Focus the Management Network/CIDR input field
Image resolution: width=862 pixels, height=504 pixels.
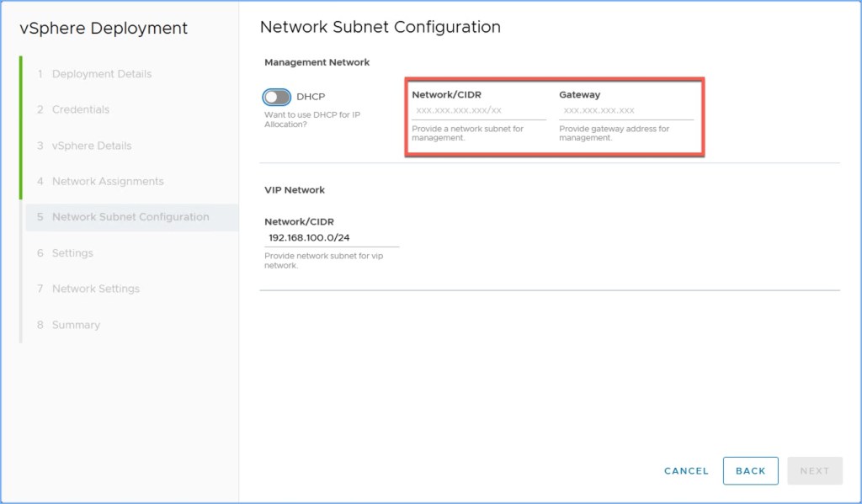(478, 110)
